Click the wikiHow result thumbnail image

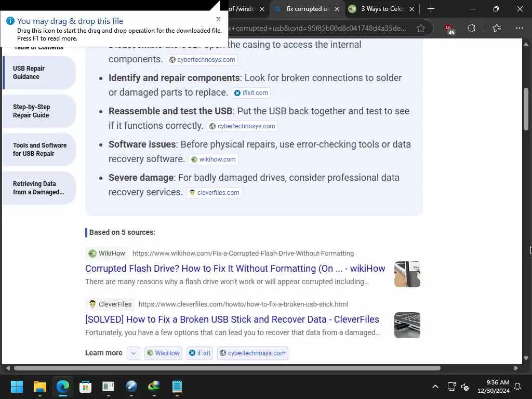[407, 274]
